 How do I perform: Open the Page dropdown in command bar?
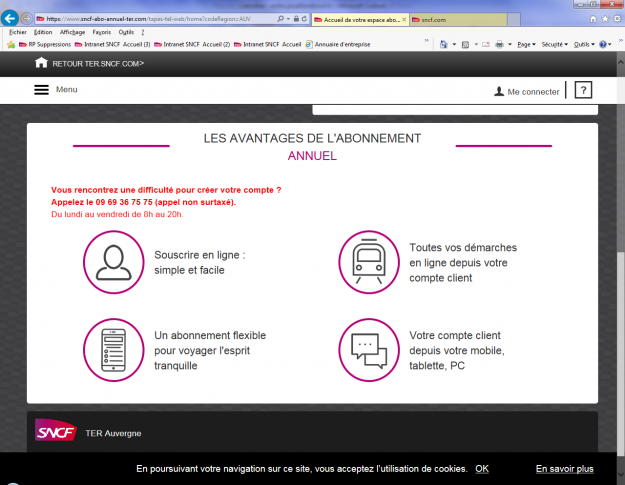(528, 44)
